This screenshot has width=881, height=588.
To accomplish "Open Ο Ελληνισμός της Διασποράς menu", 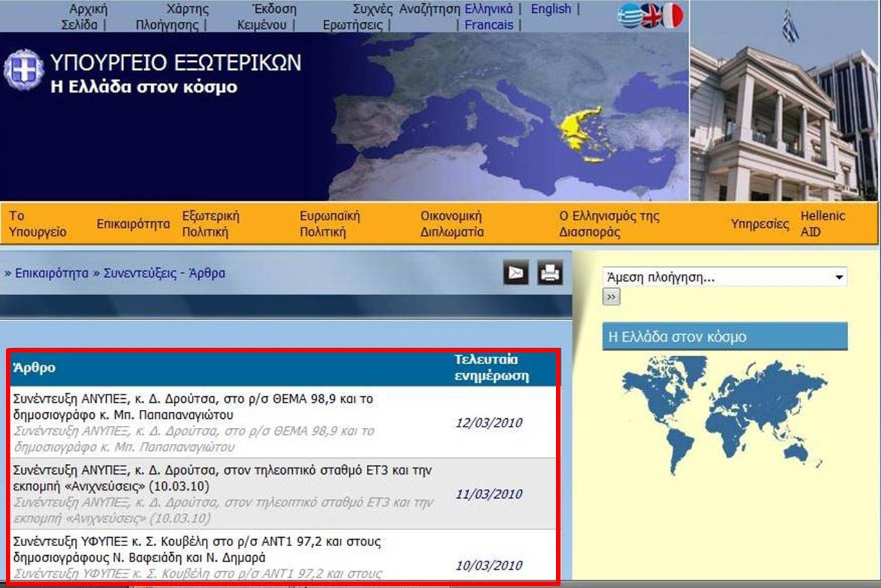I will [609, 224].
